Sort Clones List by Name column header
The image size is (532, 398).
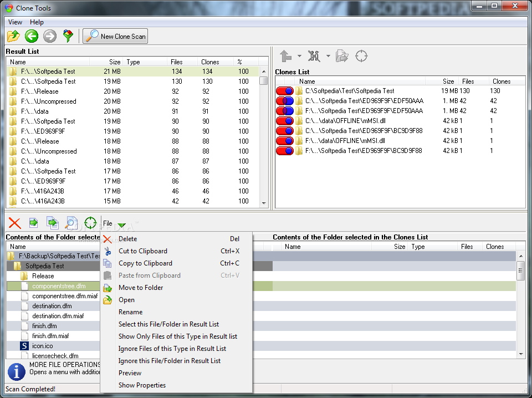[360, 81]
